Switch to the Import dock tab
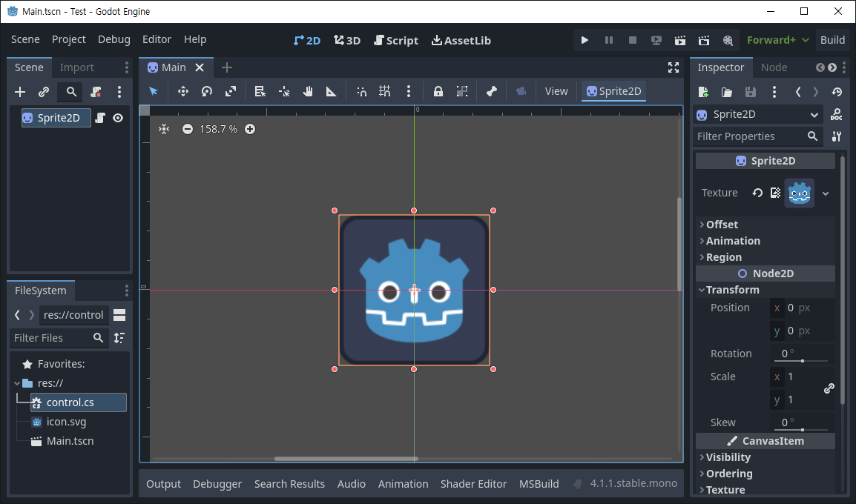The height and width of the screenshot is (504, 856). coord(77,67)
